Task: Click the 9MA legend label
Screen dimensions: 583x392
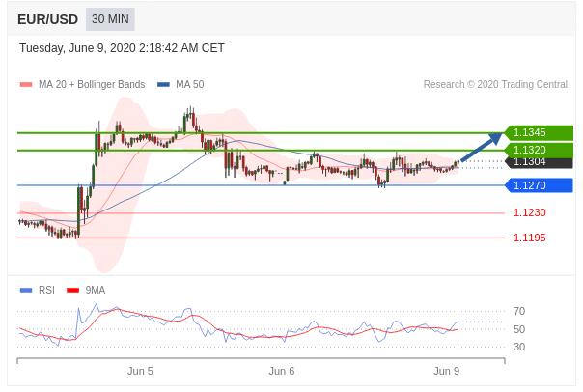Action: tap(96, 290)
